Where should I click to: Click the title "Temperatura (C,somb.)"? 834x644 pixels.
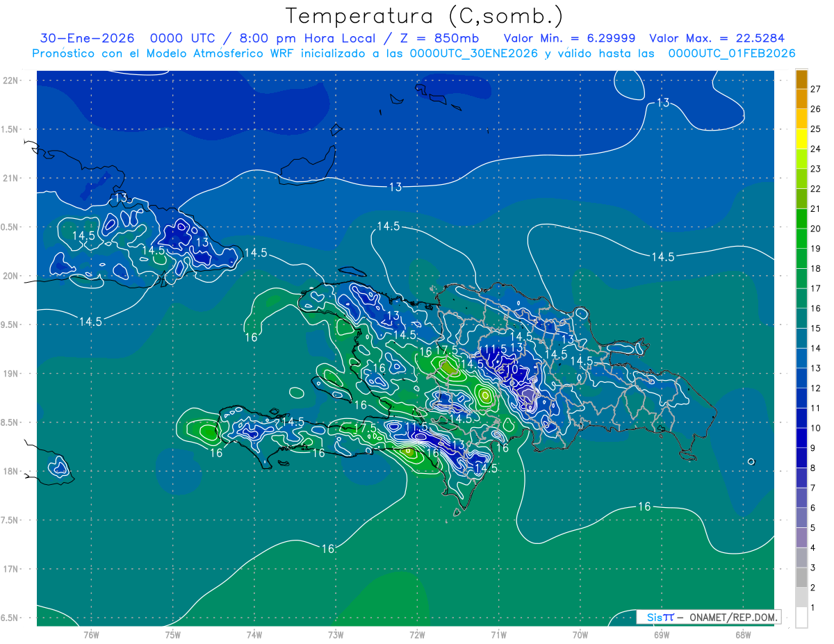tap(424, 16)
